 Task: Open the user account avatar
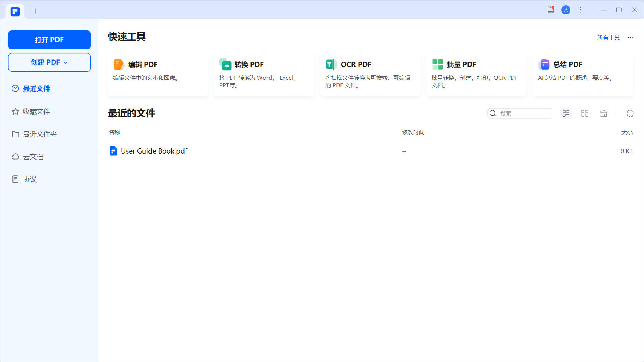click(566, 10)
